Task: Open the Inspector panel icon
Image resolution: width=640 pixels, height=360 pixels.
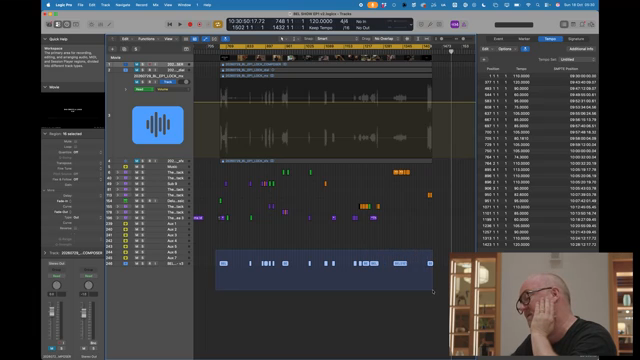Action: pyautogui.click(x=58, y=24)
